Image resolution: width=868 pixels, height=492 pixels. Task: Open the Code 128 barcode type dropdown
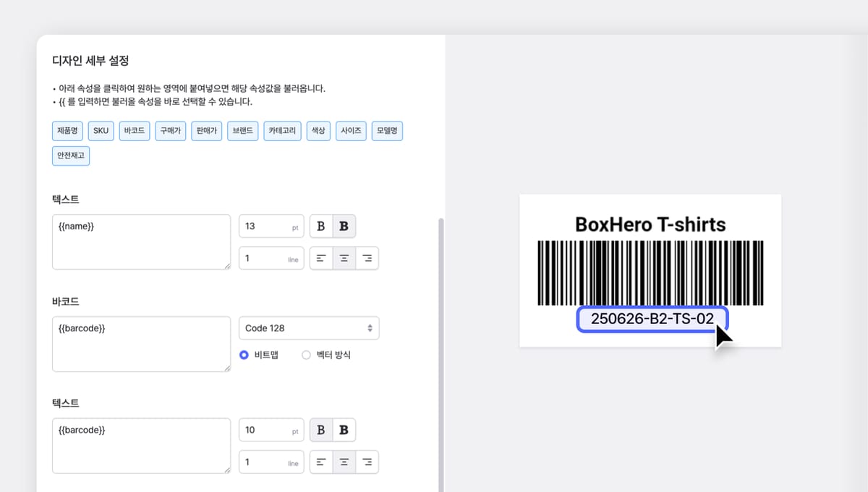tap(309, 328)
